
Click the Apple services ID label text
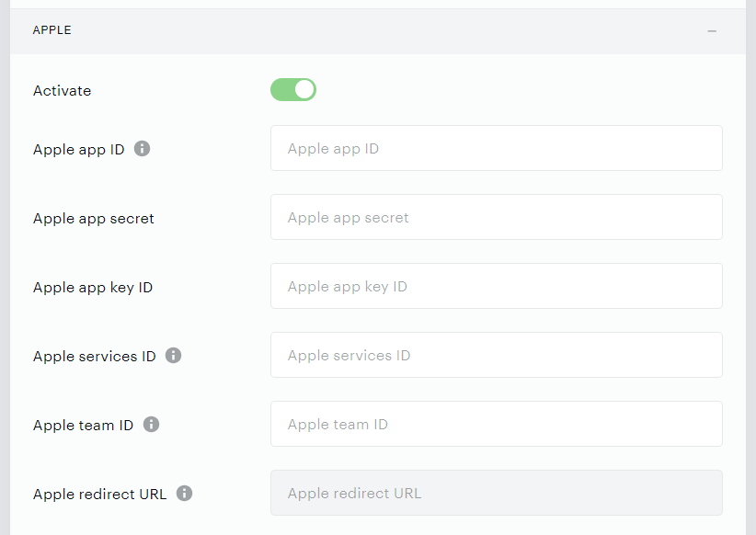(x=95, y=356)
